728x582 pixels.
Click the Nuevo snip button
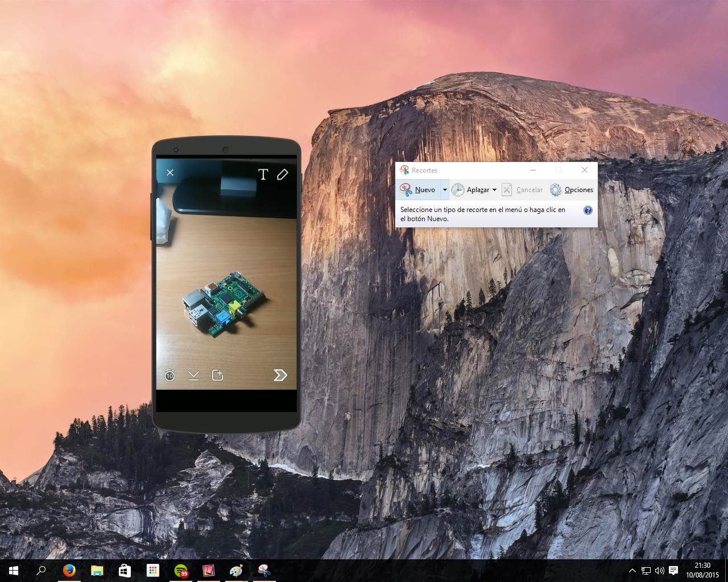coord(418,190)
